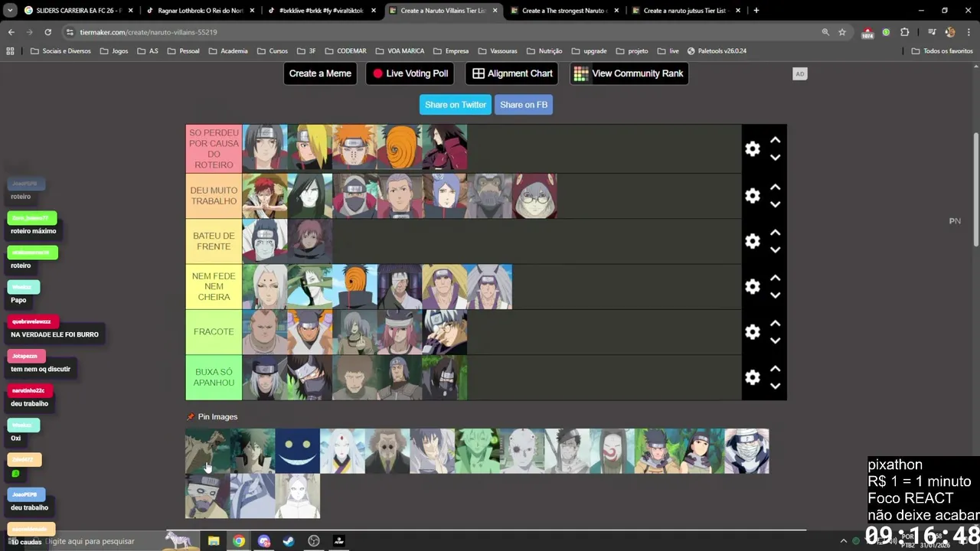
Task: Click the FRACOTE tier label
Action: pos(214,331)
